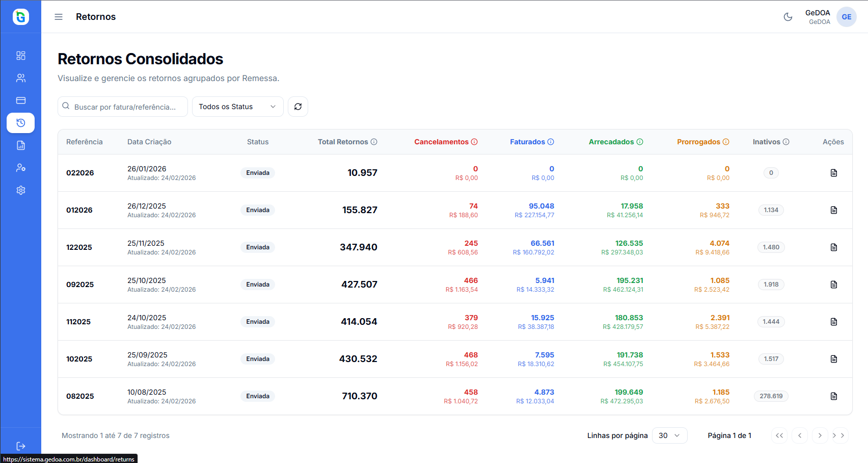Show the info tooltip next to Cancelamentos
Image resolution: width=868 pixels, height=463 pixels.
pyautogui.click(x=474, y=142)
